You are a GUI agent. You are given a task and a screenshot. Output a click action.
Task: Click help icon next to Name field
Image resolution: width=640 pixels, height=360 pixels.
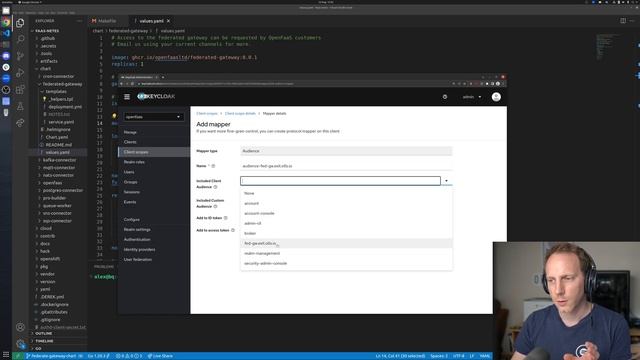[213, 166]
